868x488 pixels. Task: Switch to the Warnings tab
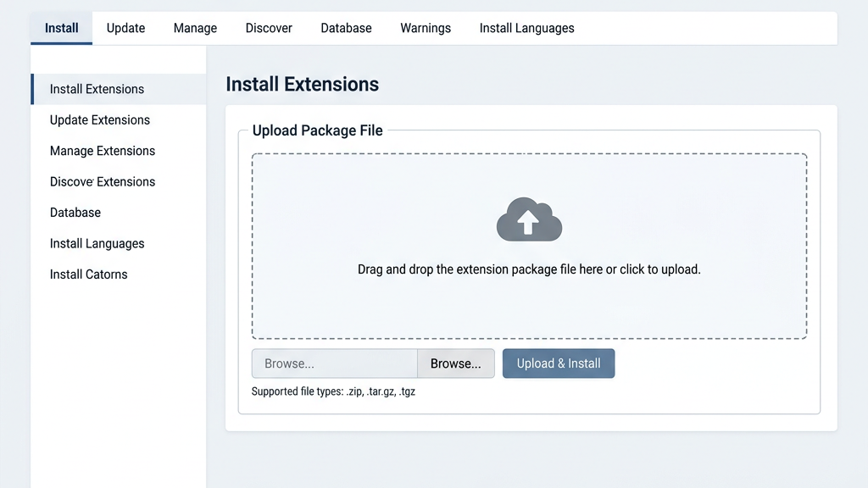(425, 27)
